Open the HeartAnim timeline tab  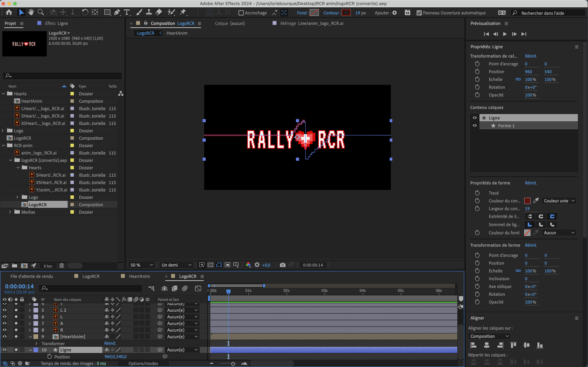point(139,276)
